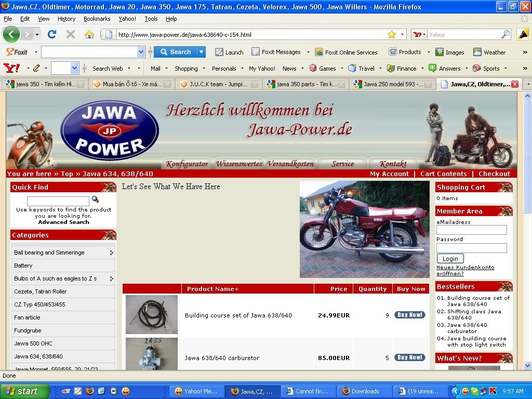This screenshot has width=532, height=399.
Task: Switch to the J.U.C.K team tab
Action: click(x=219, y=84)
